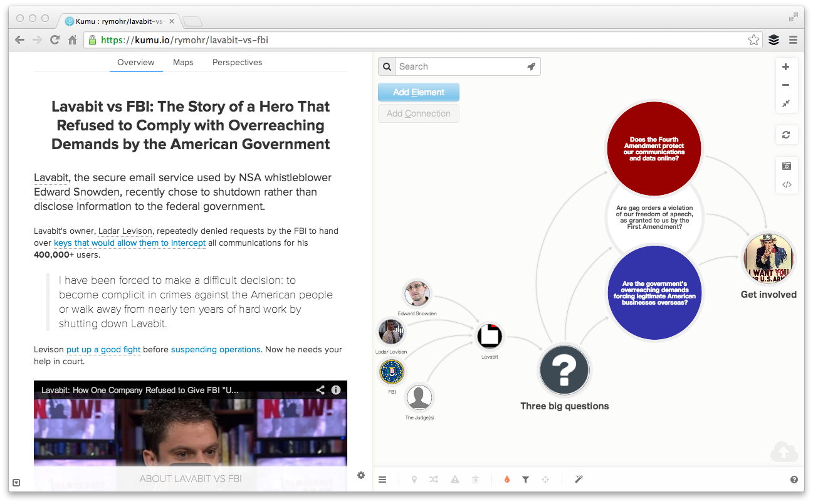The height and width of the screenshot is (504, 813).
Task: Click the gear settings icon below video
Action: [361, 475]
